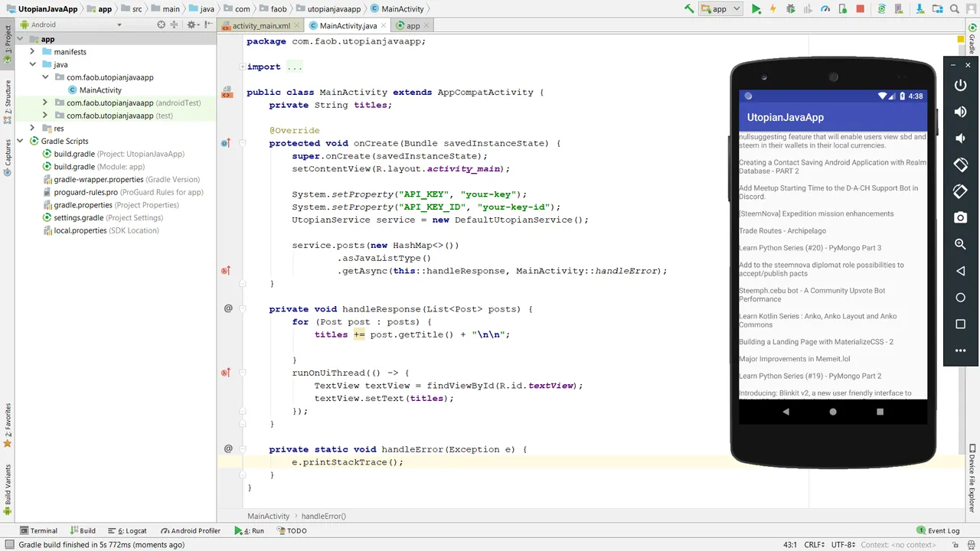Viewport: 980px width, 551px height.
Task: Open the Android Profiler speedometer icon in toolbar
Action: pos(825,8)
